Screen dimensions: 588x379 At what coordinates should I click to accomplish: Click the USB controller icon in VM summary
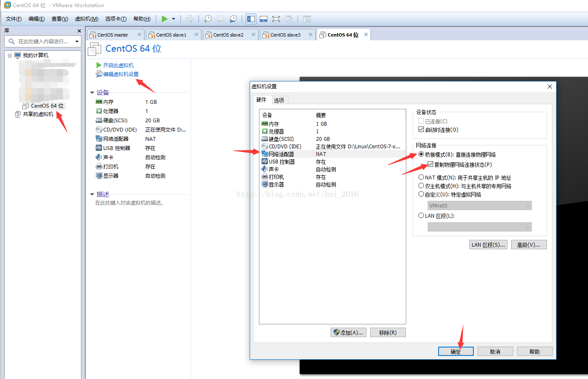click(99, 148)
